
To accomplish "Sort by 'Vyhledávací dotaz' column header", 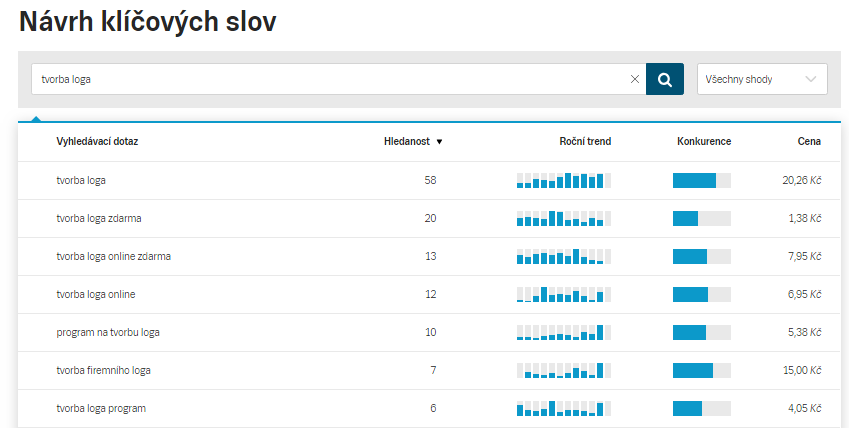I will 97,141.
